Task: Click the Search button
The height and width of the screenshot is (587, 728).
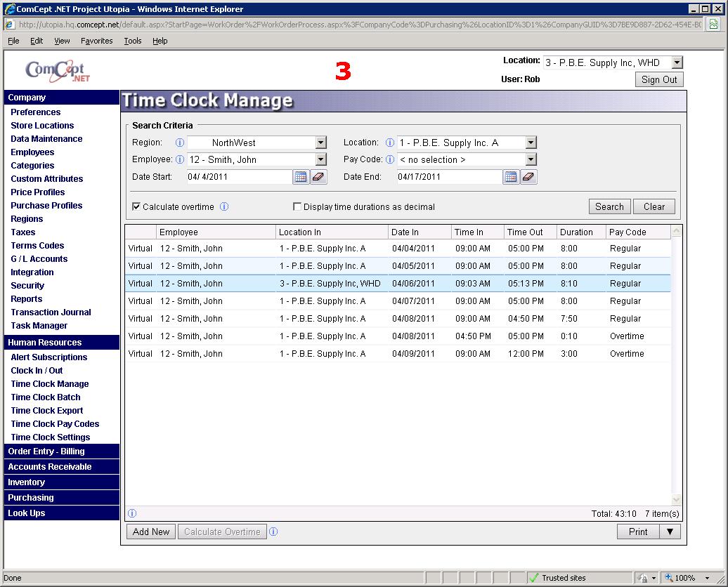Action: pos(609,206)
